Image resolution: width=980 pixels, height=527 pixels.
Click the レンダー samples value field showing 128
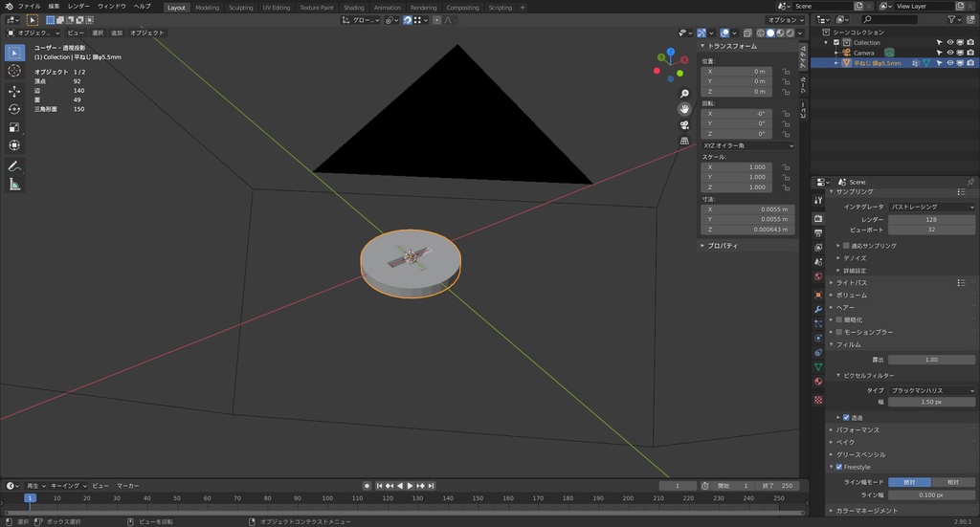[931, 219]
